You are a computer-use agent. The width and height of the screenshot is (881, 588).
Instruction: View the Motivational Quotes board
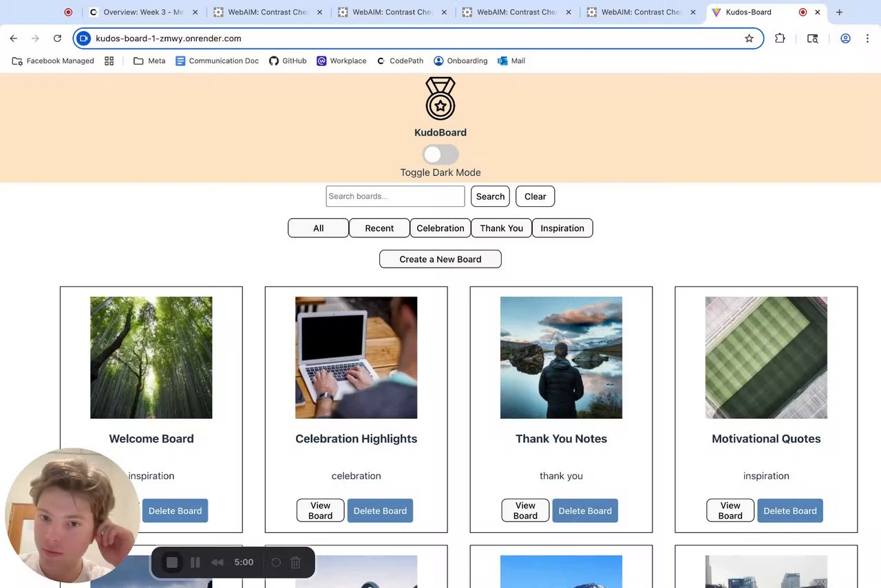[x=730, y=510]
